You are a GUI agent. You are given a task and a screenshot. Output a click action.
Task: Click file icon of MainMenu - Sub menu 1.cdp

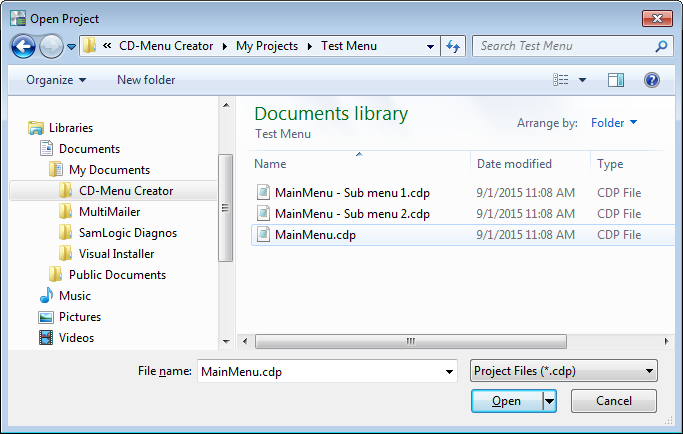point(263,192)
